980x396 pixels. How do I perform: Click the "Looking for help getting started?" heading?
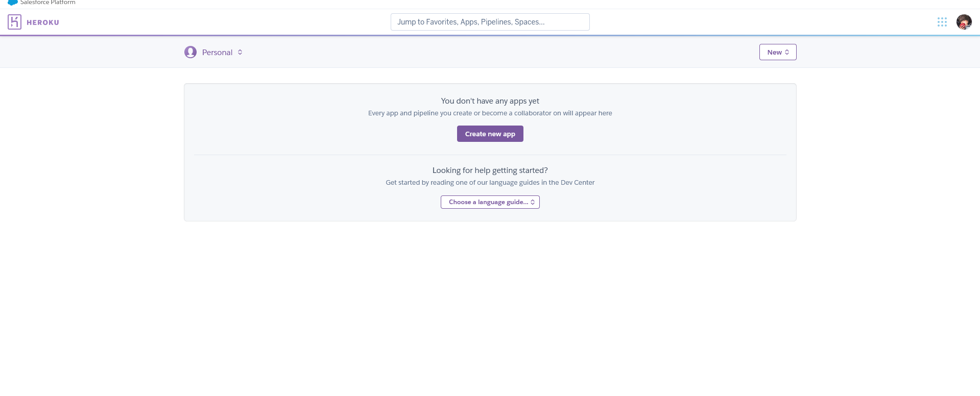490,170
